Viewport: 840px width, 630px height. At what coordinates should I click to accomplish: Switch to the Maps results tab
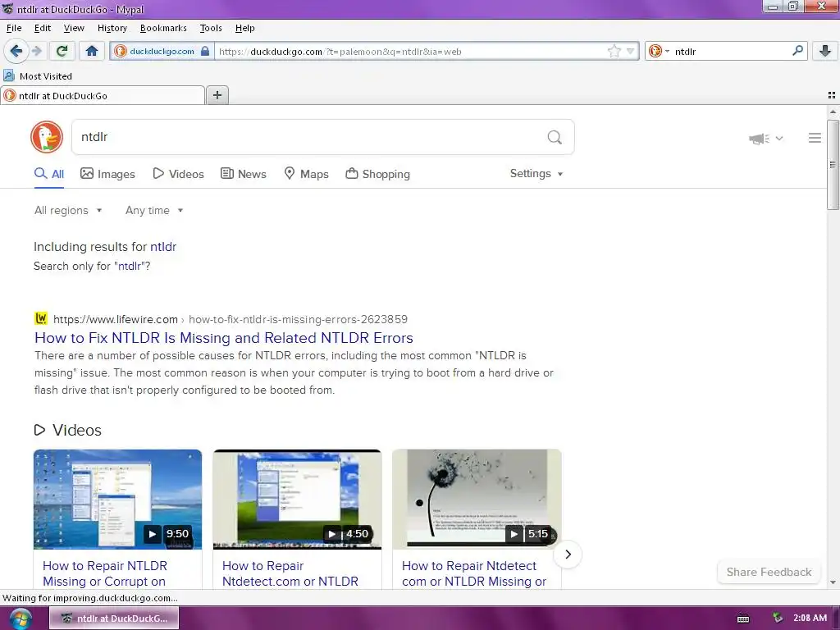click(x=307, y=174)
